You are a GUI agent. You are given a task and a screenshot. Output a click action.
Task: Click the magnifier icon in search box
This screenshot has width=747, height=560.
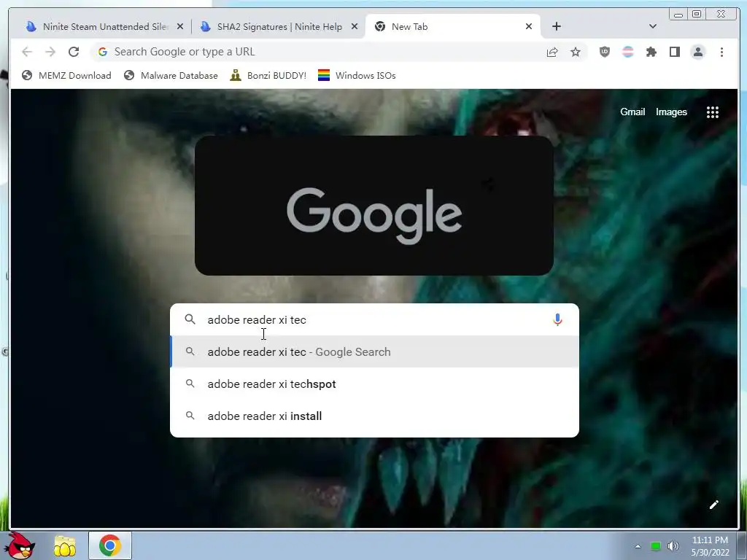click(x=190, y=319)
